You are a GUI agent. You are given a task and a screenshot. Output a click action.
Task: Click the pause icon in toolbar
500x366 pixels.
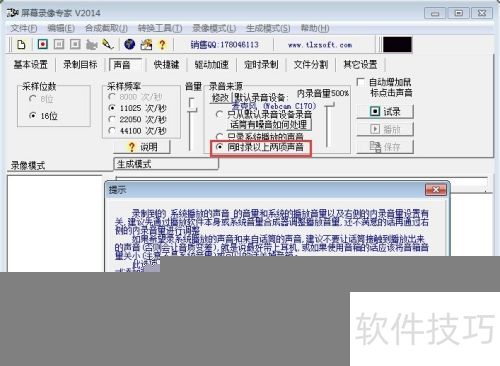click(59, 44)
